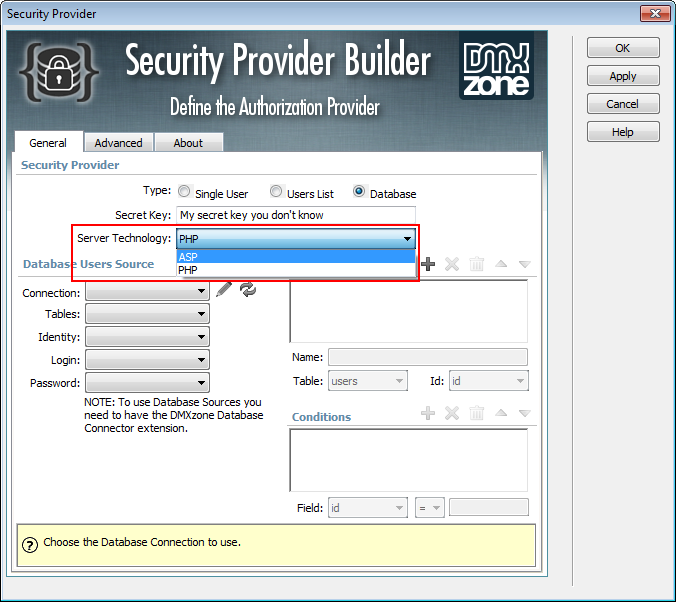Click the move down arrow above the top list
The image size is (676, 602).
point(525,264)
